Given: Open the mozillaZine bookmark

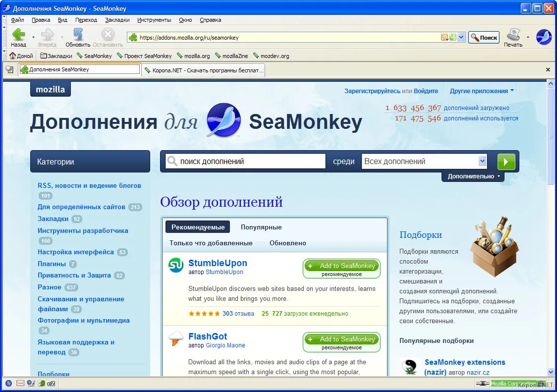Looking at the screenshot, I should click(231, 56).
